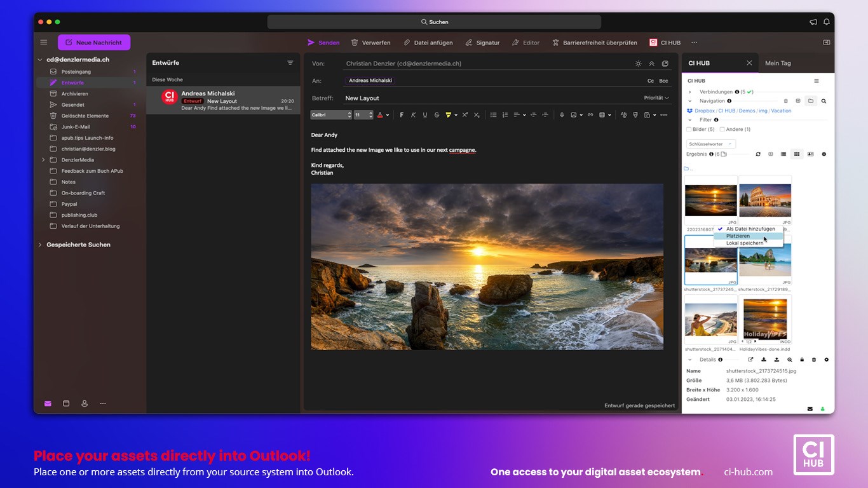Select the folder browse icon in Navigation
This screenshot has height=488, width=868.
[811, 101]
